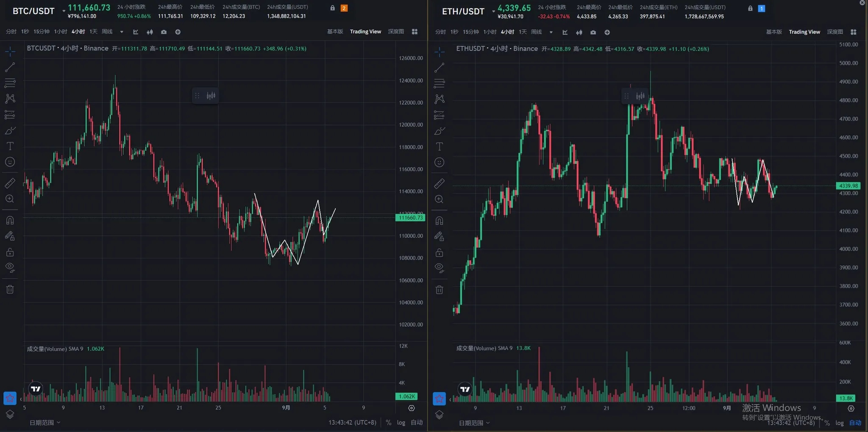Toggle percent scale on ETH chart
Image resolution: width=868 pixels, height=432 pixels.
tap(827, 423)
